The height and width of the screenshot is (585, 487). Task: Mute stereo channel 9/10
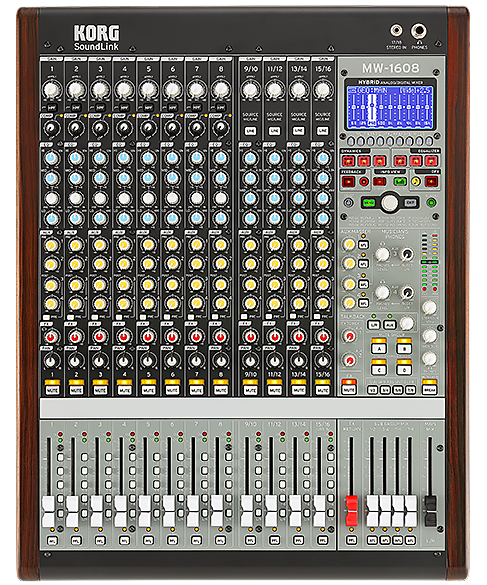(250, 390)
